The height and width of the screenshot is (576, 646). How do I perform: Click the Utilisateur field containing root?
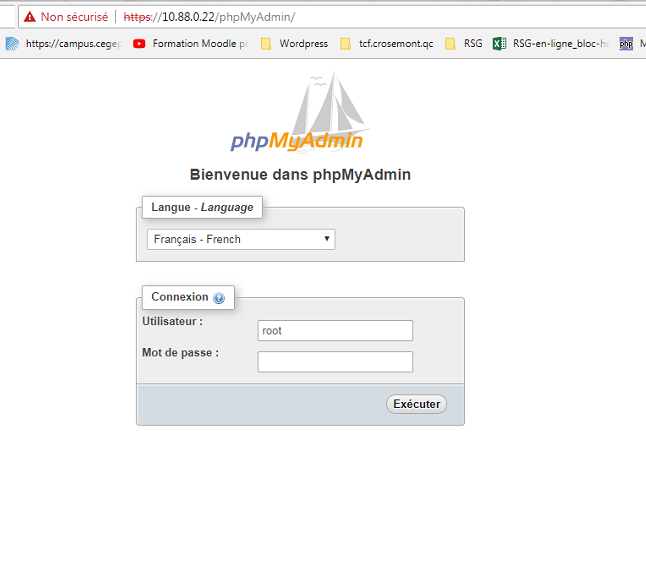[x=335, y=331]
